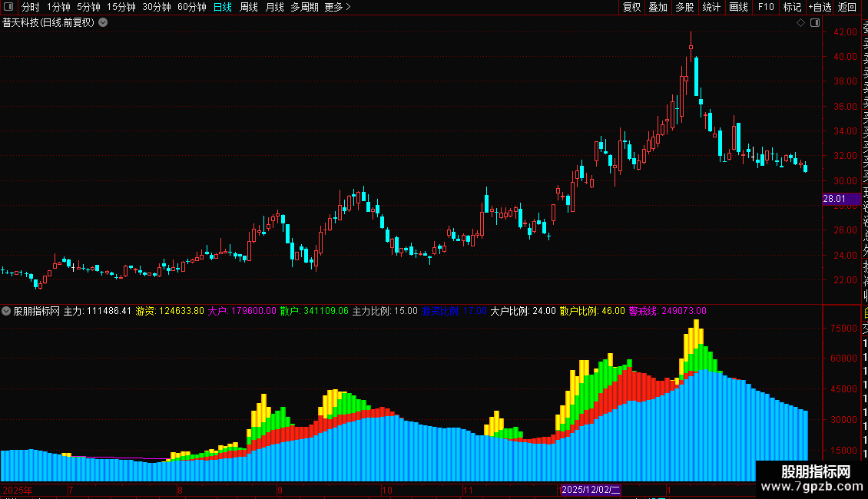This screenshot has width=868, height=499.
Task: Click the 28.01 price marker on axis
Action: [841, 199]
